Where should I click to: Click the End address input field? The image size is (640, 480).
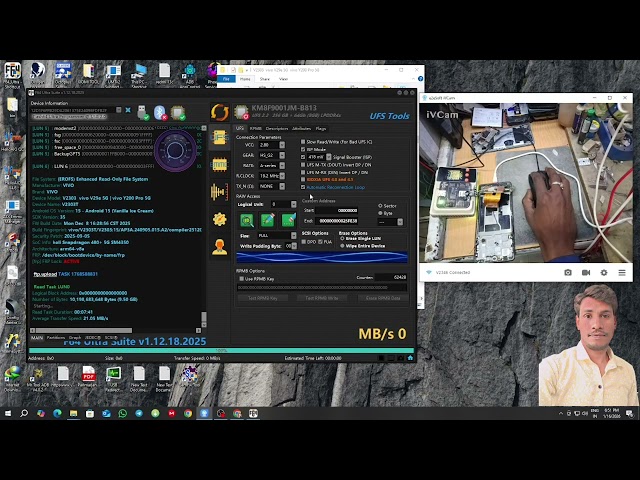click(x=336, y=221)
